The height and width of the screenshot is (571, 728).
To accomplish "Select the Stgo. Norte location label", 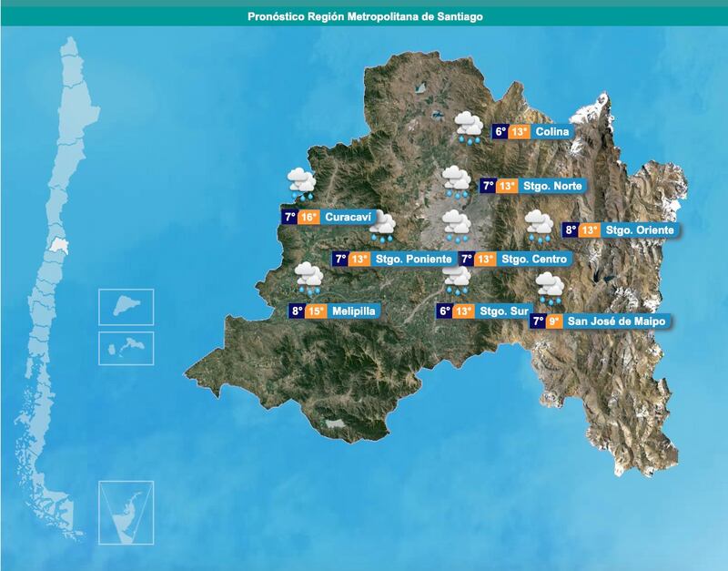I will (551, 187).
